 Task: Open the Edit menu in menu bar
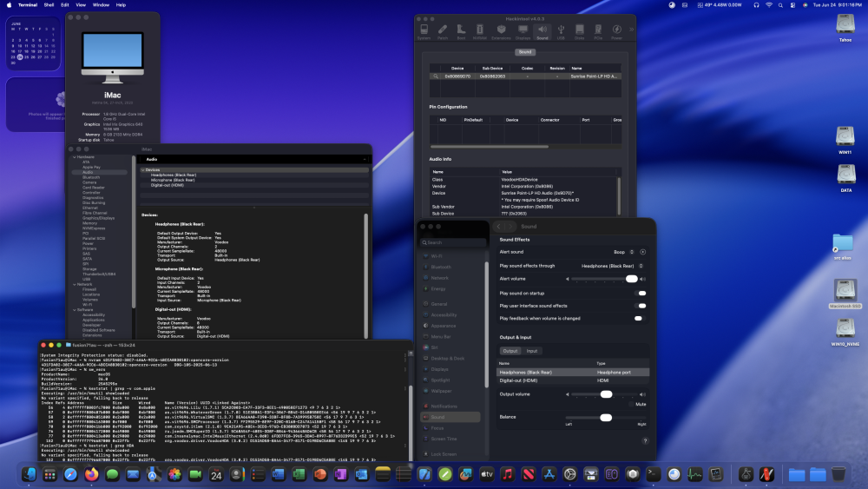coord(65,5)
